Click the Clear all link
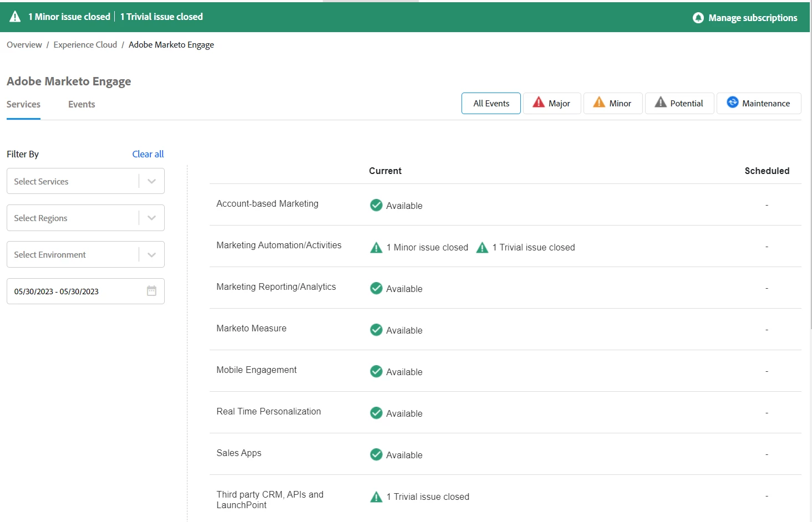Viewport: 812px width, 522px height. (148, 154)
